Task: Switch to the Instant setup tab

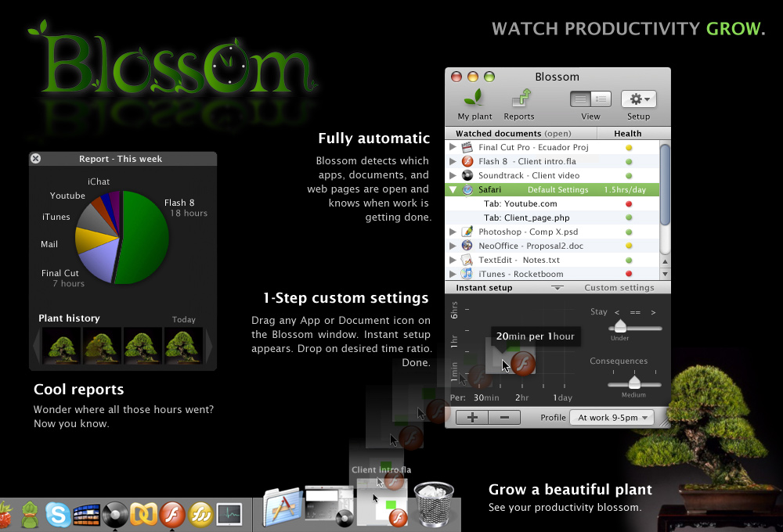Action: pos(484,287)
